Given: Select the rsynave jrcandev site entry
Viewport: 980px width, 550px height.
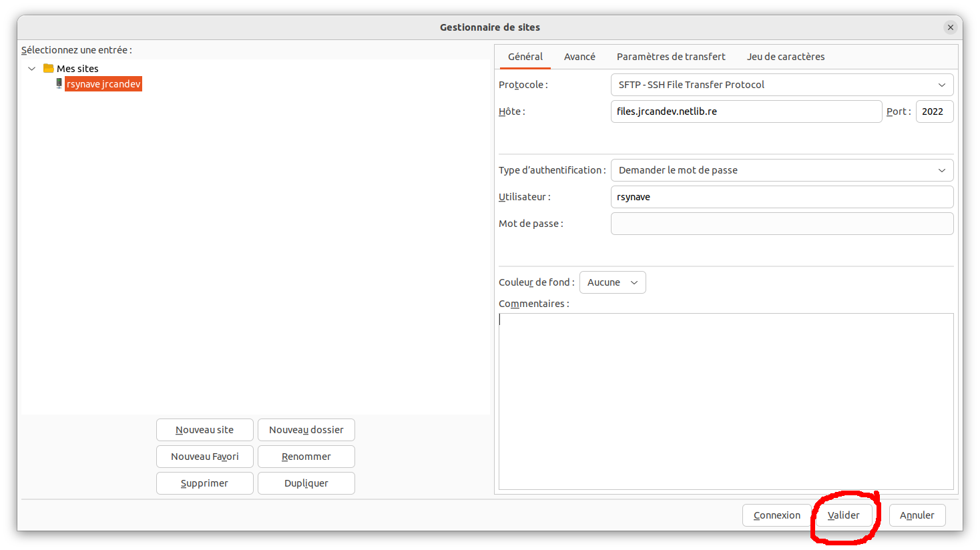Looking at the screenshot, I should pos(103,84).
